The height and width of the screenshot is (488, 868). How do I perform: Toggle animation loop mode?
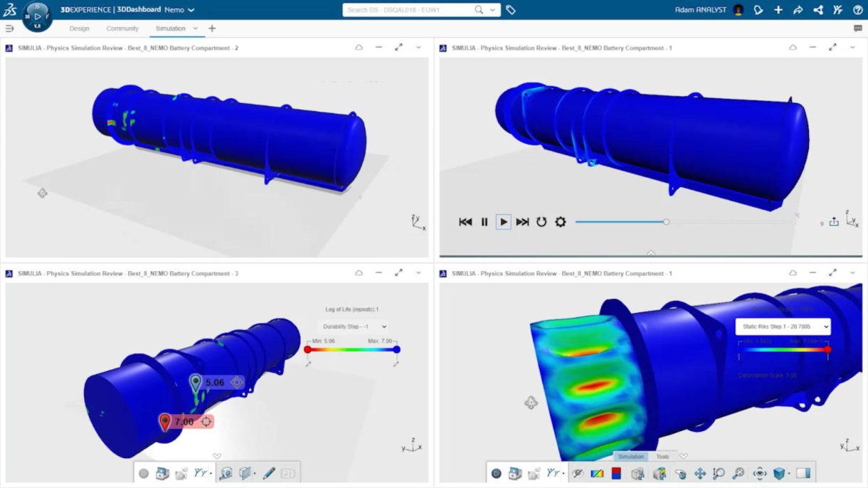point(541,222)
